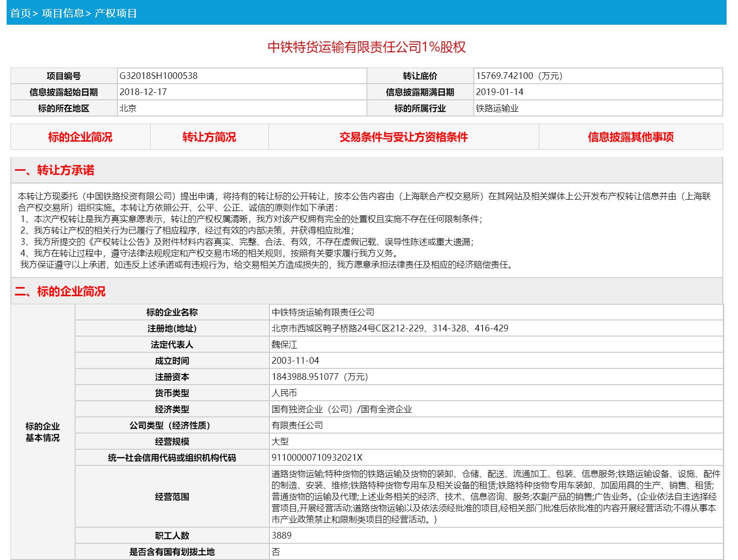
Task: Open 信息披露其他事项 tab
Action: click(631, 137)
